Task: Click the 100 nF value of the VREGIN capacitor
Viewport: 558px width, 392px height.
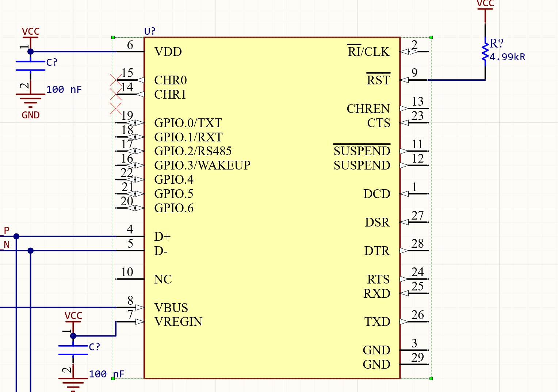Action: click(x=107, y=374)
